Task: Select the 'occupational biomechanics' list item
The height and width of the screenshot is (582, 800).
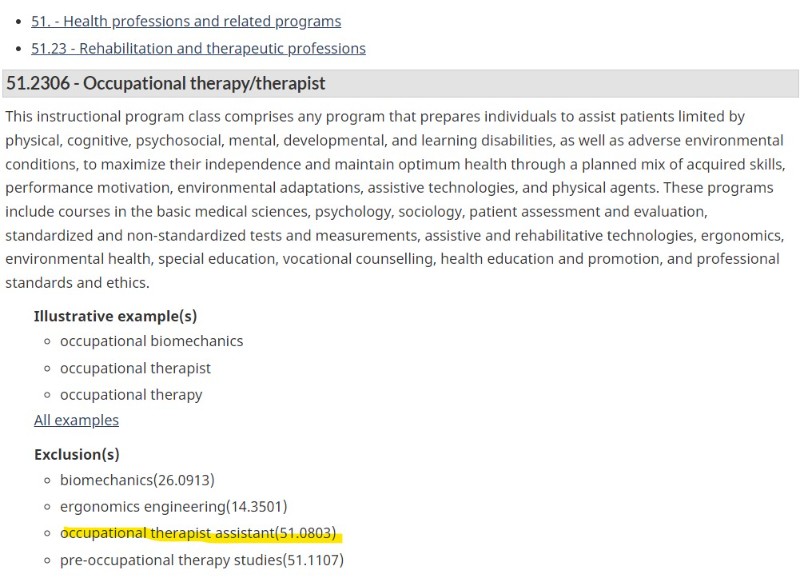Action: [152, 341]
